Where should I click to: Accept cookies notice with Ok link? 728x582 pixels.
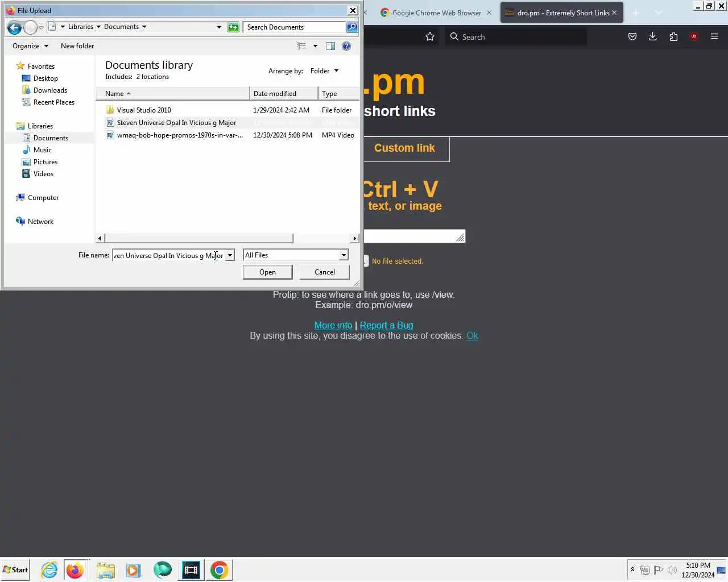tap(472, 336)
